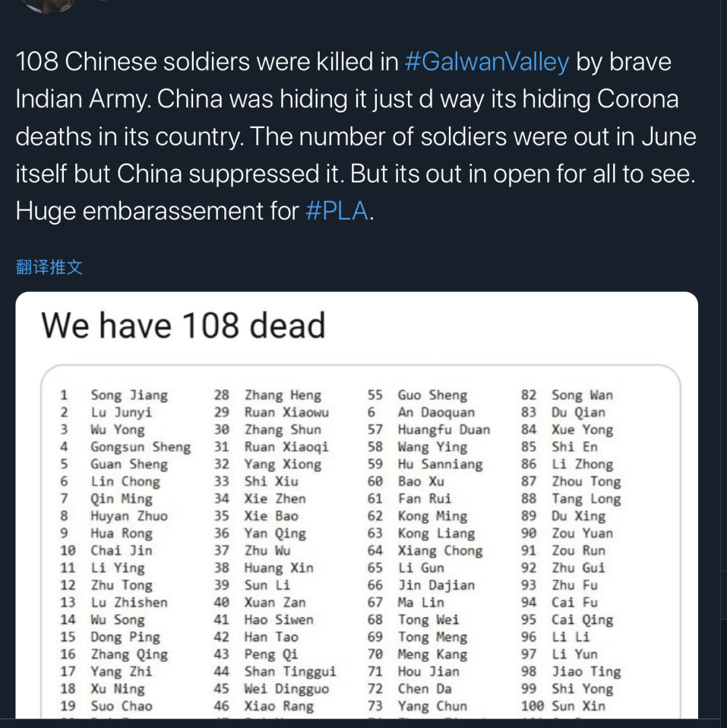
Task: Click 'Gongsun Sheng' in the name list
Action: pos(141,447)
